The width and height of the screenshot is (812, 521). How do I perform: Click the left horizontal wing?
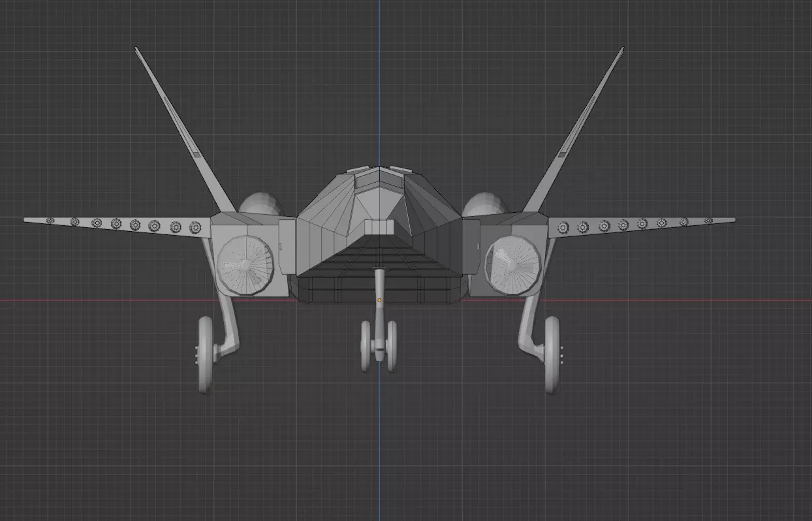pos(117,225)
